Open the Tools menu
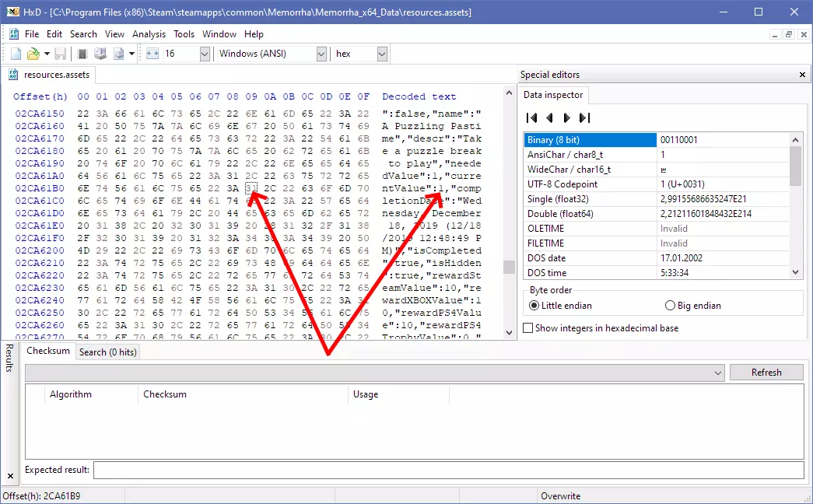 pos(184,34)
